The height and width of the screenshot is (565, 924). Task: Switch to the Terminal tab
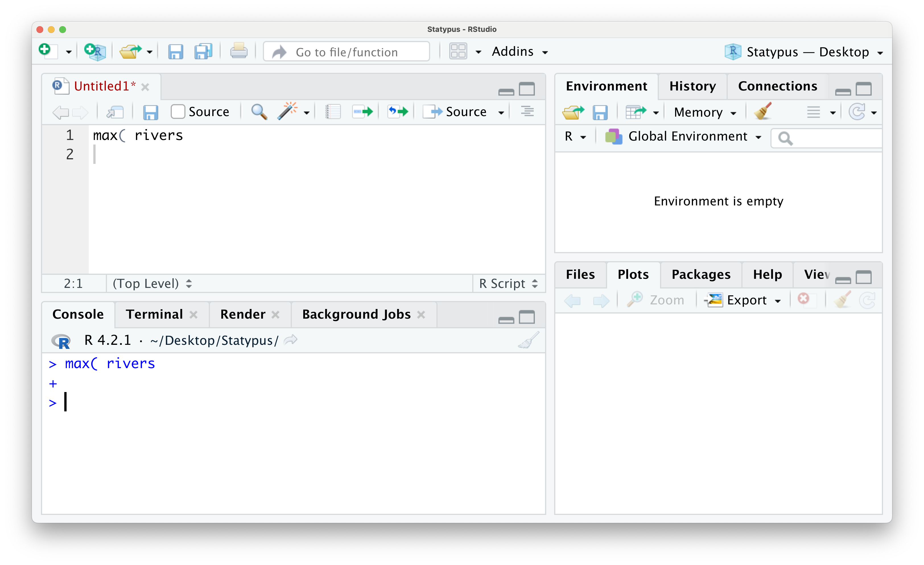coord(154,314)
